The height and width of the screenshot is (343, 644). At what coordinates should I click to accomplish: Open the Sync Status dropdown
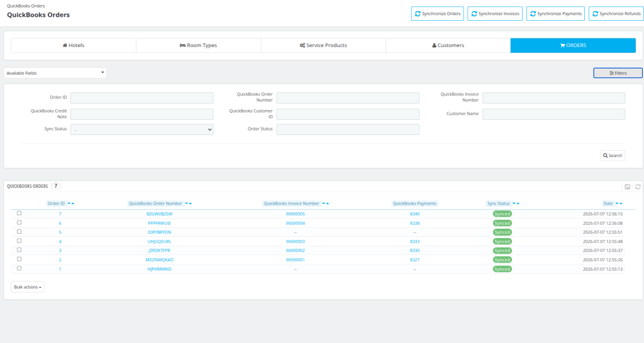pos(142,129)
